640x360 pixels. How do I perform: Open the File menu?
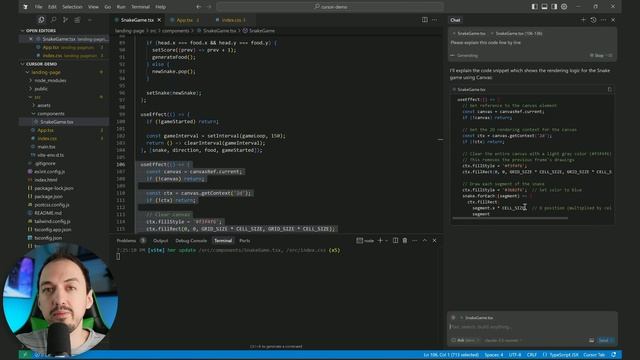(x=38, y=7)
